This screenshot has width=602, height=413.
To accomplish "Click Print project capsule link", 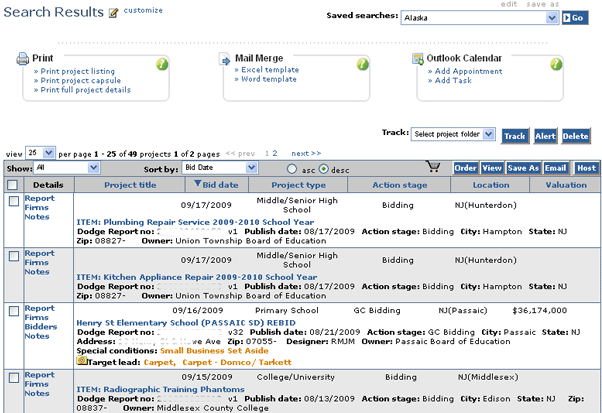I will point(81,81).
